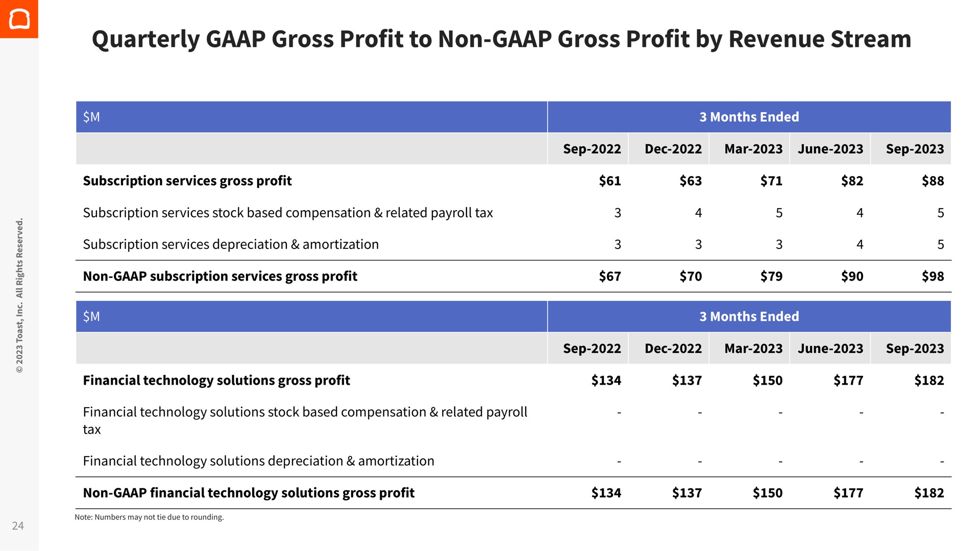Screen dimensions: 980x551
Task: Click $134 in Non-GAAP financial technology row
Action: 606,493
